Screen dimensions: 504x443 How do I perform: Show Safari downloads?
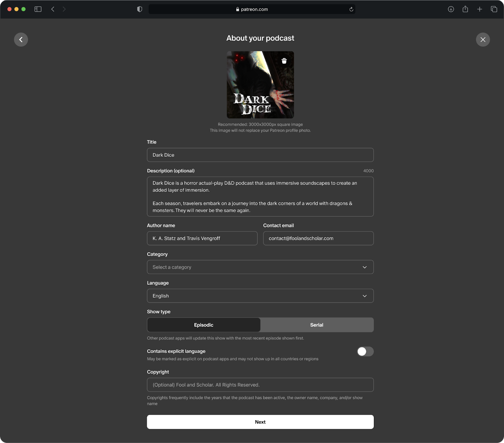pyautogui.click(x=451, y=9)
